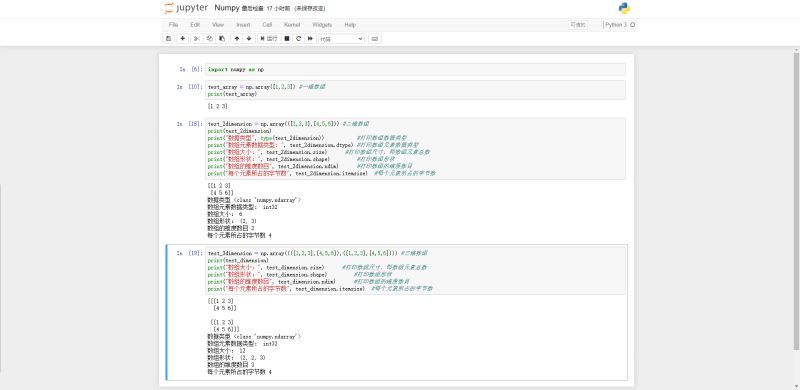The height and width of the screenshot is (390, 800).
Task: Click the test_array code cell
Action: (415, 90)
